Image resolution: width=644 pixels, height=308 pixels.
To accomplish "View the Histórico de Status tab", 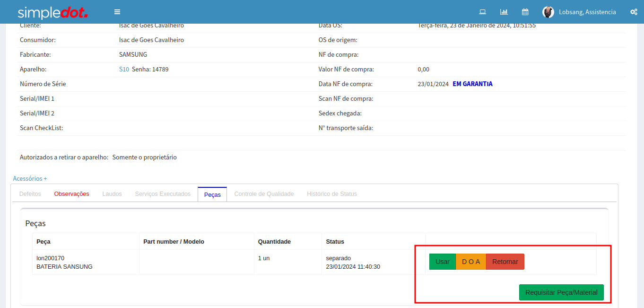I will [332, 194].
